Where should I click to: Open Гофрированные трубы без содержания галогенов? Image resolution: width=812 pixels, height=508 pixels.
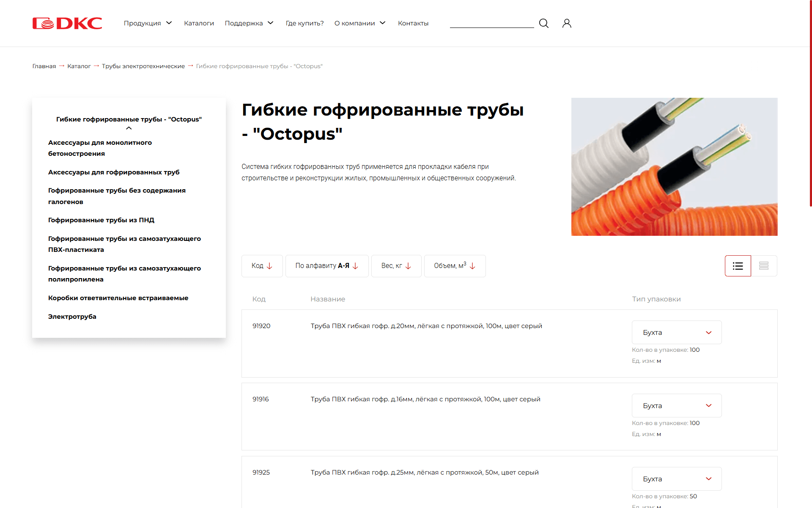click(x=117, y=196)
